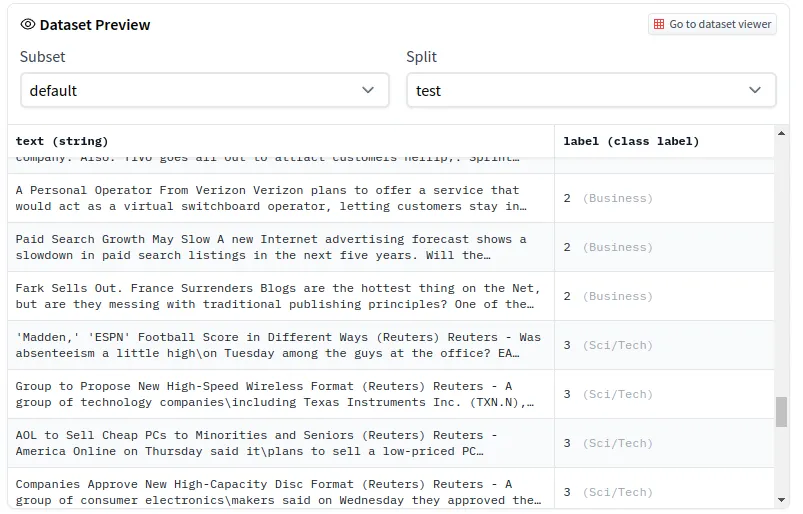The width and height of the screenshot is (803, 514).
Task: Open the Go to dataset viewer button
Action: click(x=712, y=24)
